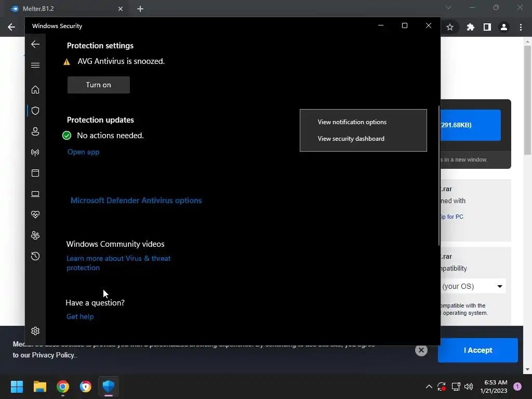Open Chrome three-dot menu
Viewport: 532px width, 399px height.
pyautogui.click(x=521, y=27)
